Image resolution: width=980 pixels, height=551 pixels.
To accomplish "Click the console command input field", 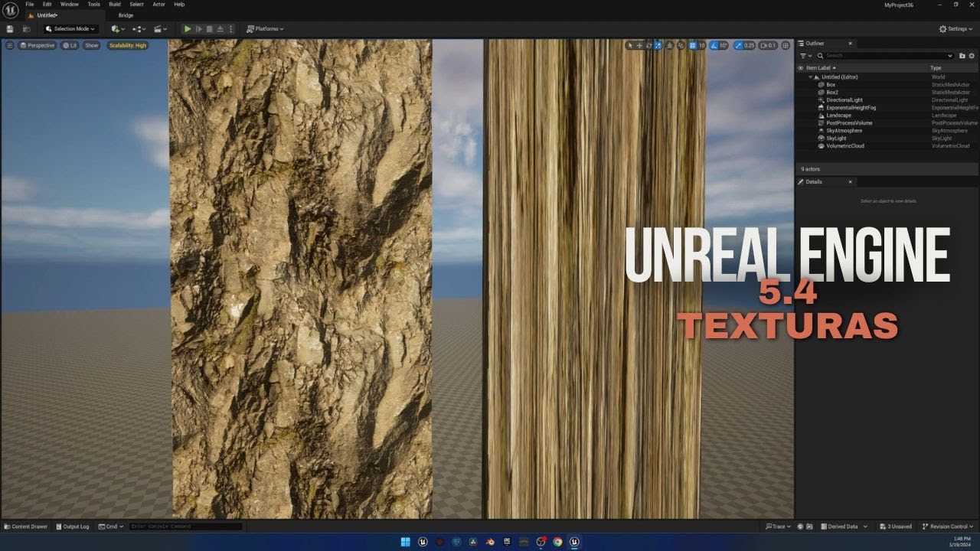I will 186,527.
